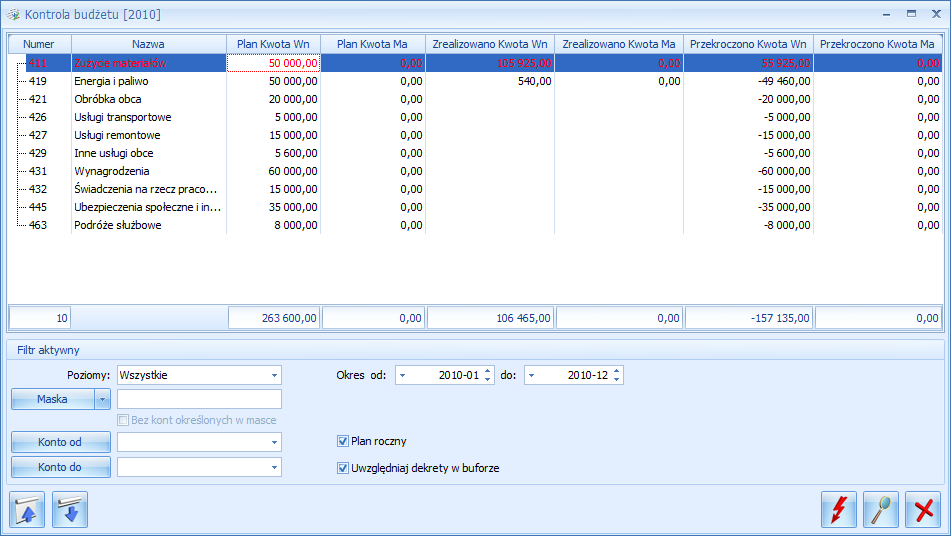Close the Kontrola budżetu window
Image resolution: width=951 pixels, height=536 pixels.
[x=936, y=14]
